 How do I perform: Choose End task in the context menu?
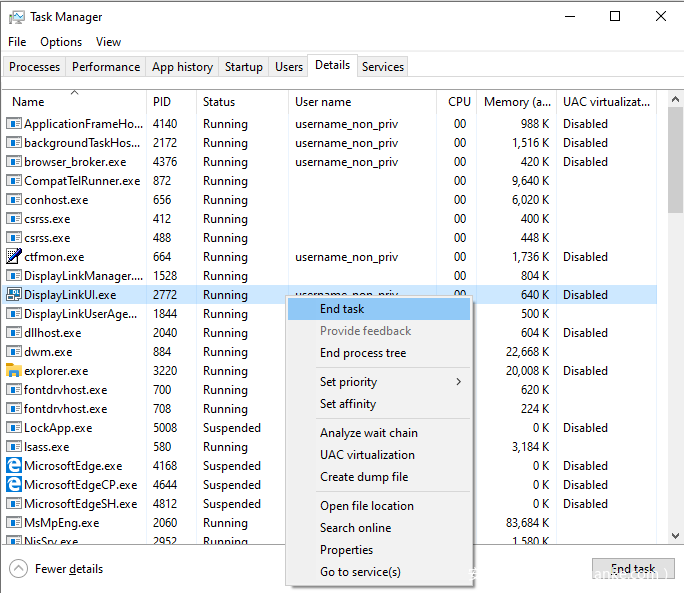(342, 309)
